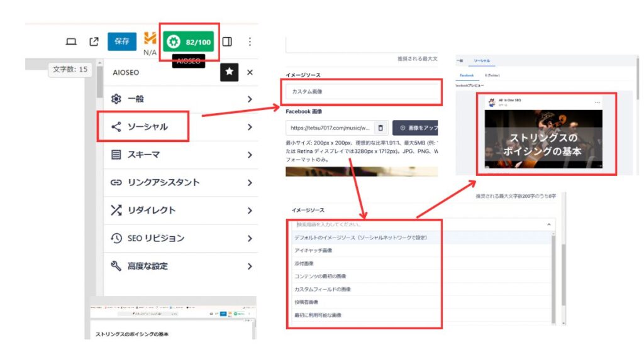Screen dimensions: 644x362
Task: Switch to the ソーシャル tab in right panel
Action: point(482,61)
